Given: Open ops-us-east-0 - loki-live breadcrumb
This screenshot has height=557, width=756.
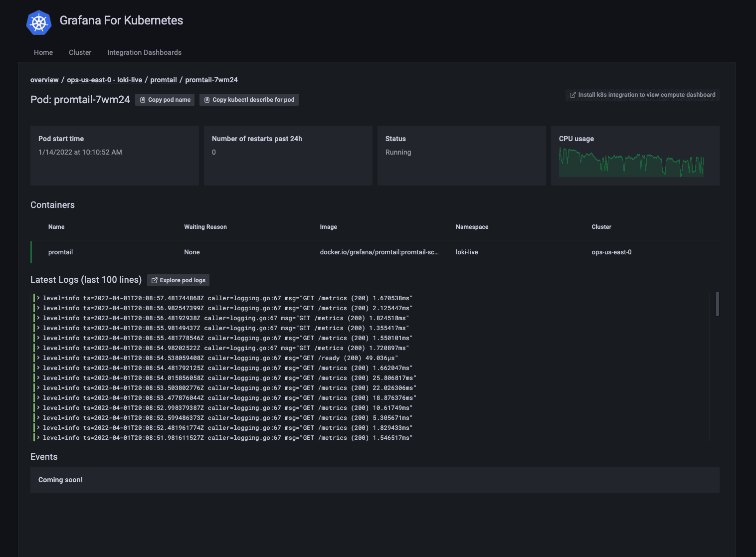Looking at the screenshot, I should click(104, 80).
